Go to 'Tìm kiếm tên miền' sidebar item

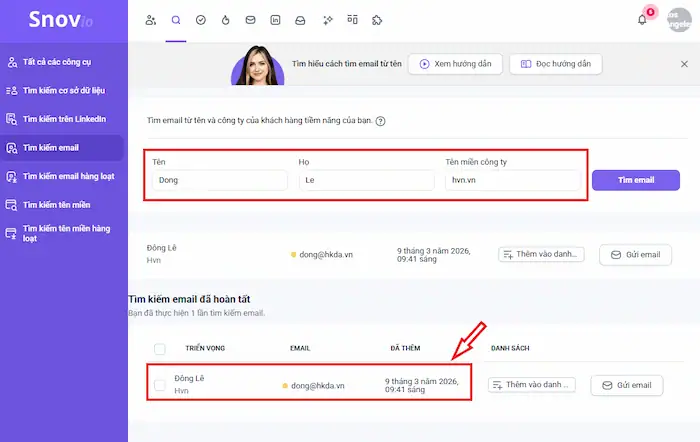coord(64,204)
